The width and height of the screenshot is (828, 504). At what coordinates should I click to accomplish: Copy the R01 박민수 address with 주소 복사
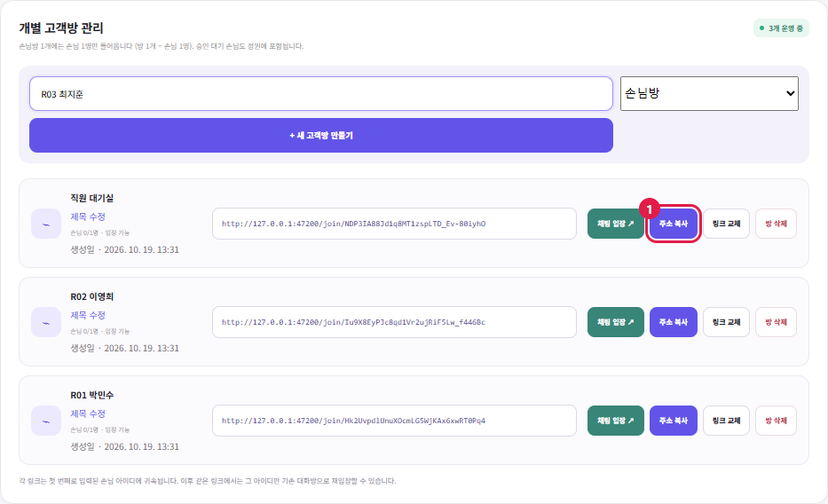click(x=674, y=421)
